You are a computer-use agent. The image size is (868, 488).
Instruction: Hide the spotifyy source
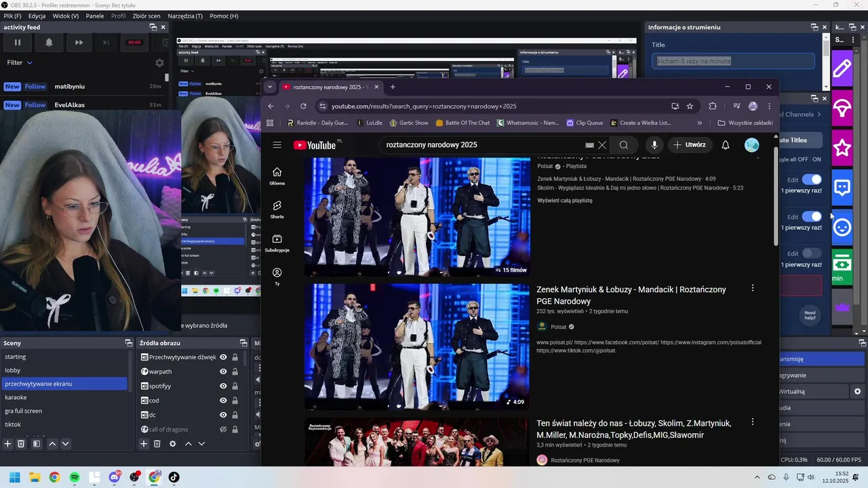223,386
